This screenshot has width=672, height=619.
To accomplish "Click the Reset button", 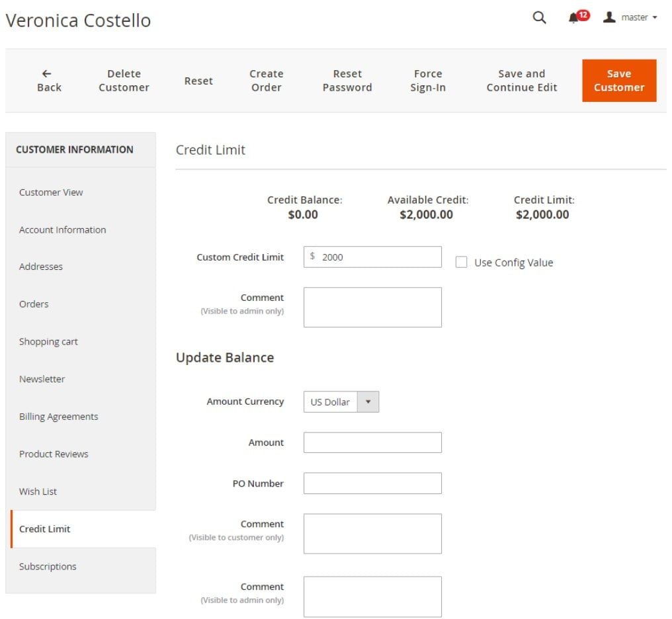I will coord(198,81).
